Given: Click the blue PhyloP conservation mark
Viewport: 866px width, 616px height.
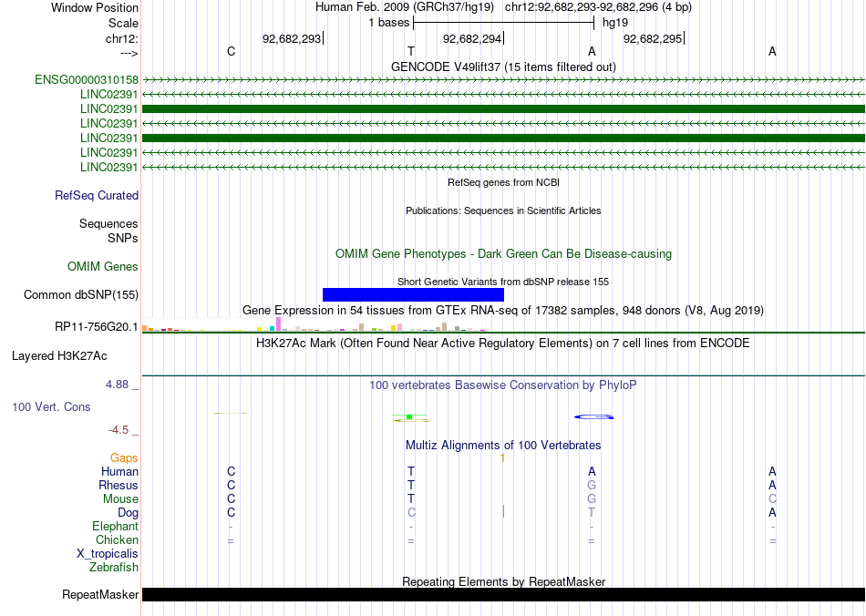Looking at the screenshot, I should [x=593, y=416].
